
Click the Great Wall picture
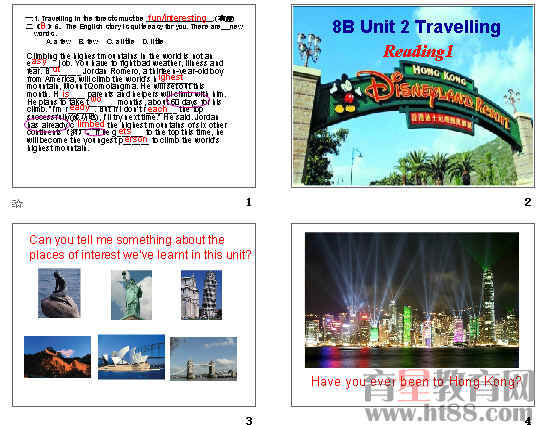tap(58, 357)
